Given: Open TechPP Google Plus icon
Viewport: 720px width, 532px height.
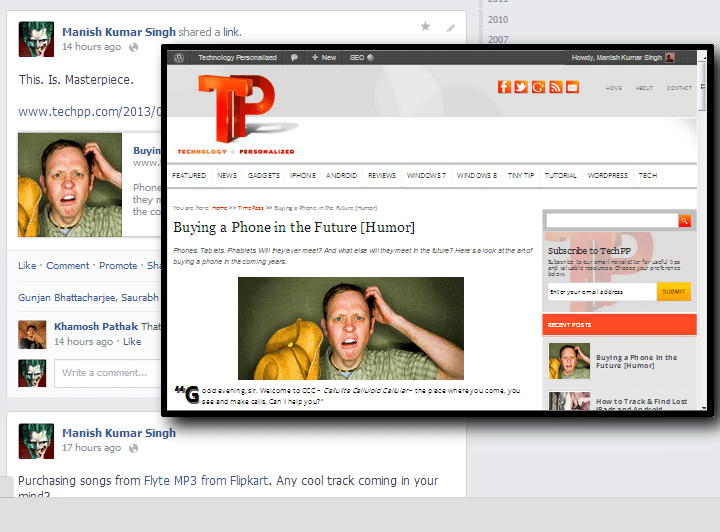Looking at the screenshot, I should coord(538,87).
